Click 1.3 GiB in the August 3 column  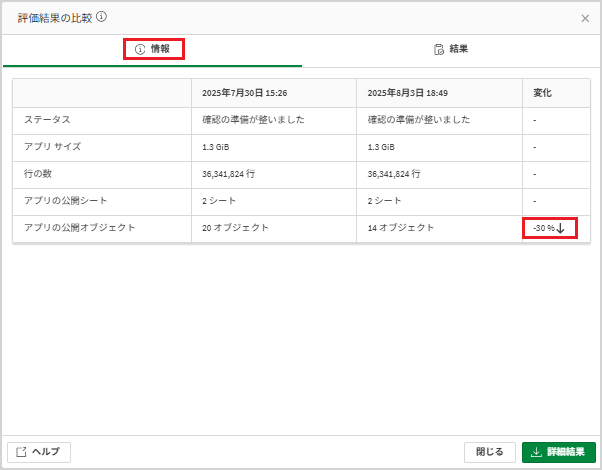pyautogui.click(x=381, y=147)
